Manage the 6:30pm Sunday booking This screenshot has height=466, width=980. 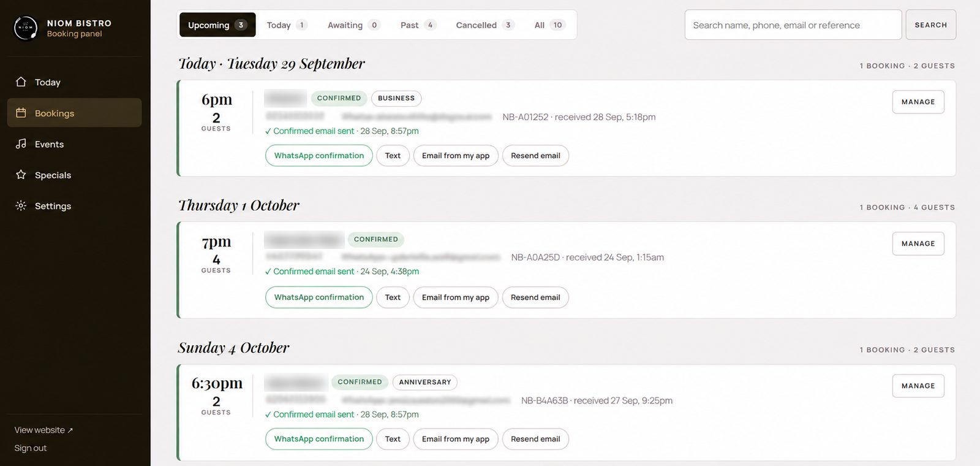coord(918,386)
